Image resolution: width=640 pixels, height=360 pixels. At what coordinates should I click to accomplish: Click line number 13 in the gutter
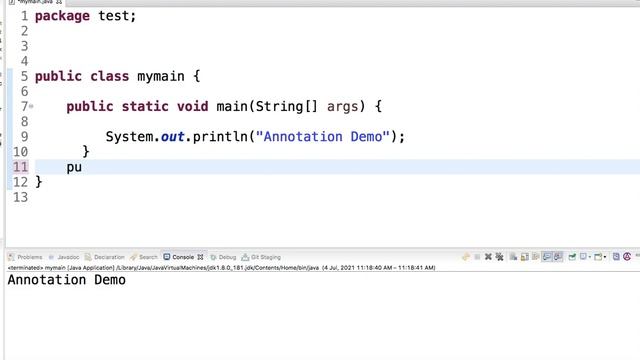click(20, 197)
